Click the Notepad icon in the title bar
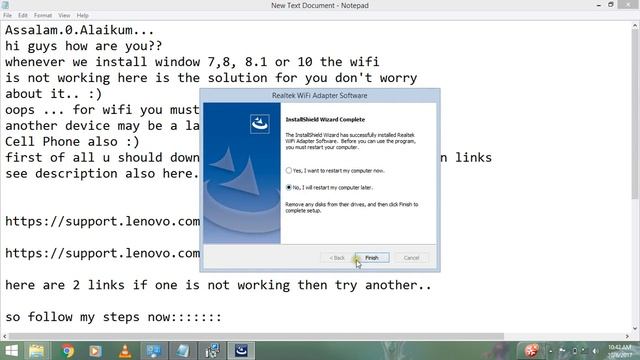640x360 pixels. pos(5,5)
